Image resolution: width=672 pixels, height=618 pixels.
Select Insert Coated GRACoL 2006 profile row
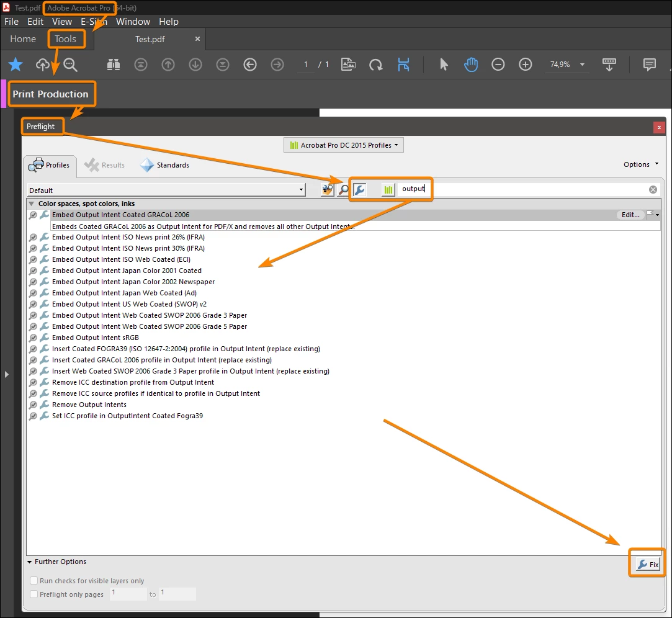(161, 360)
